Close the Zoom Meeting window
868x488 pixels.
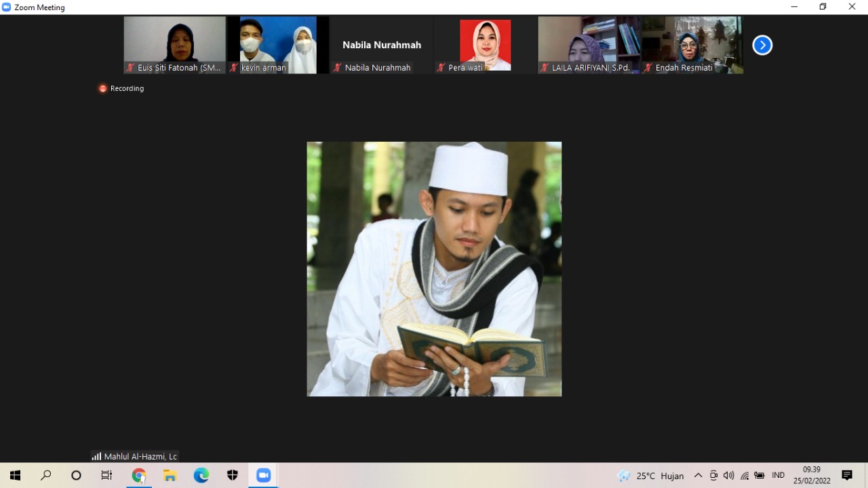(x=852, y=7)
